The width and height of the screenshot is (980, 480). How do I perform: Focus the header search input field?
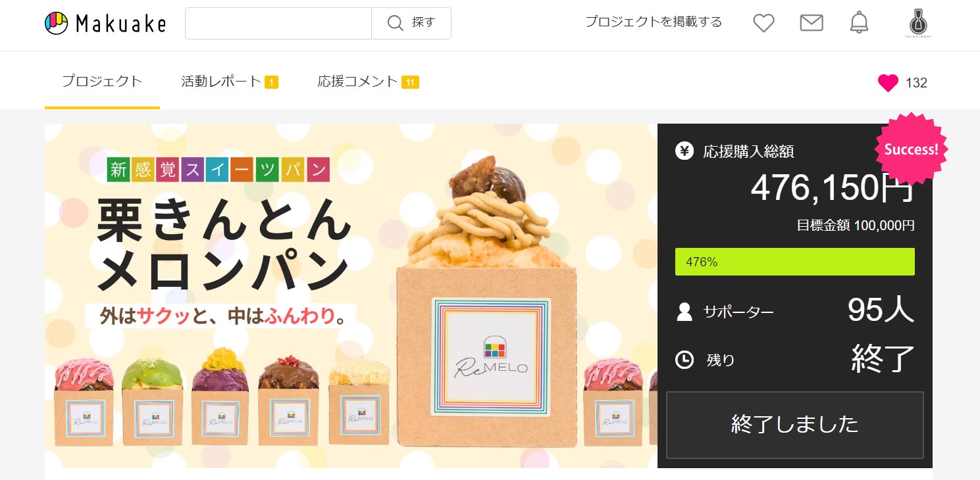278,23
